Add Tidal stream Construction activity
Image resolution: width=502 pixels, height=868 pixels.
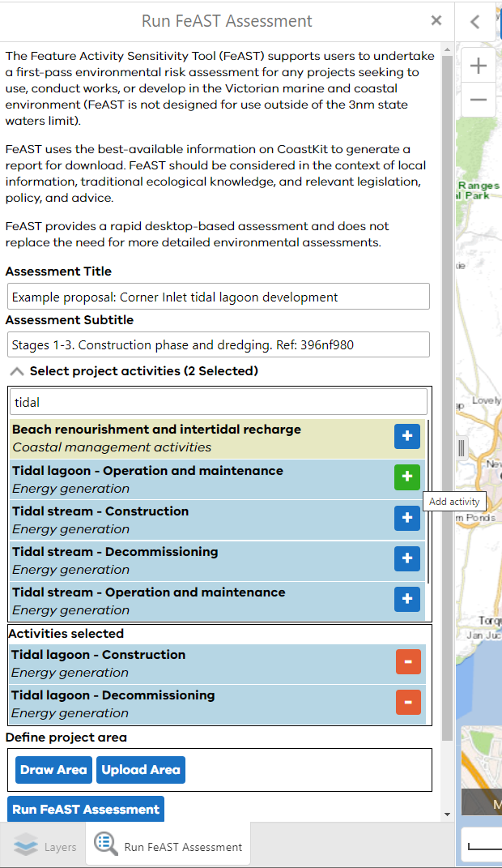(x=407, y=518)
